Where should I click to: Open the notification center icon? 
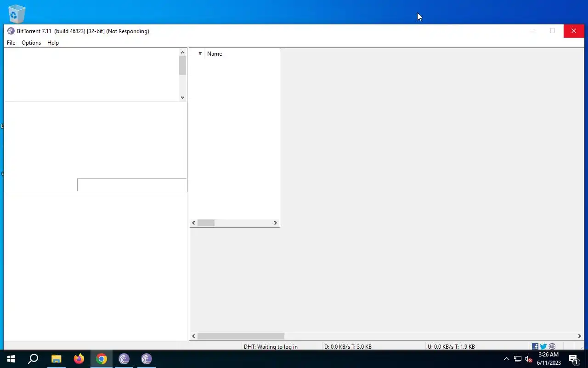(573, 359)
